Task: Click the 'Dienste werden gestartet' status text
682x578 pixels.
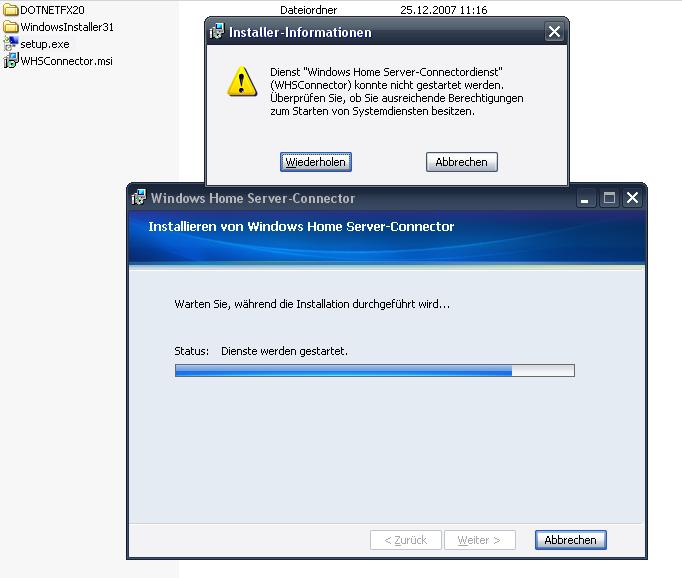Action: click(284, 352)
